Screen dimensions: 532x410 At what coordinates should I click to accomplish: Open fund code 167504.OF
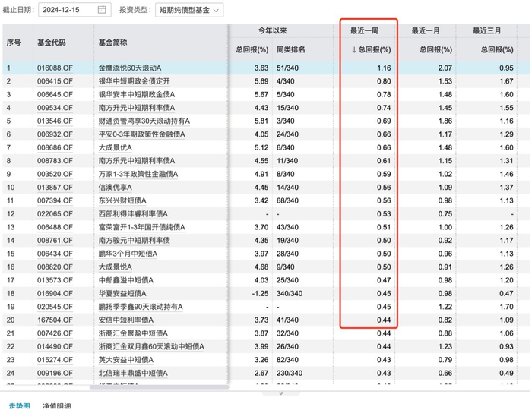coord(55,320)
